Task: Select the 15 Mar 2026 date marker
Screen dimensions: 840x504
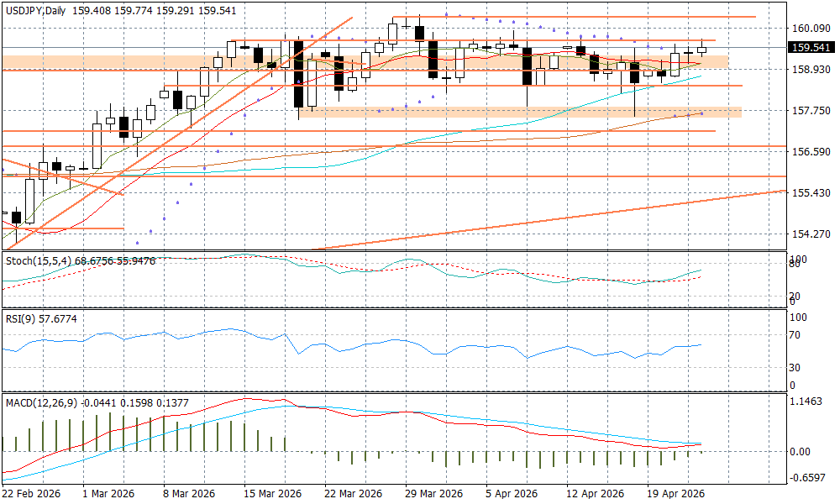Action: coord(272,494)
